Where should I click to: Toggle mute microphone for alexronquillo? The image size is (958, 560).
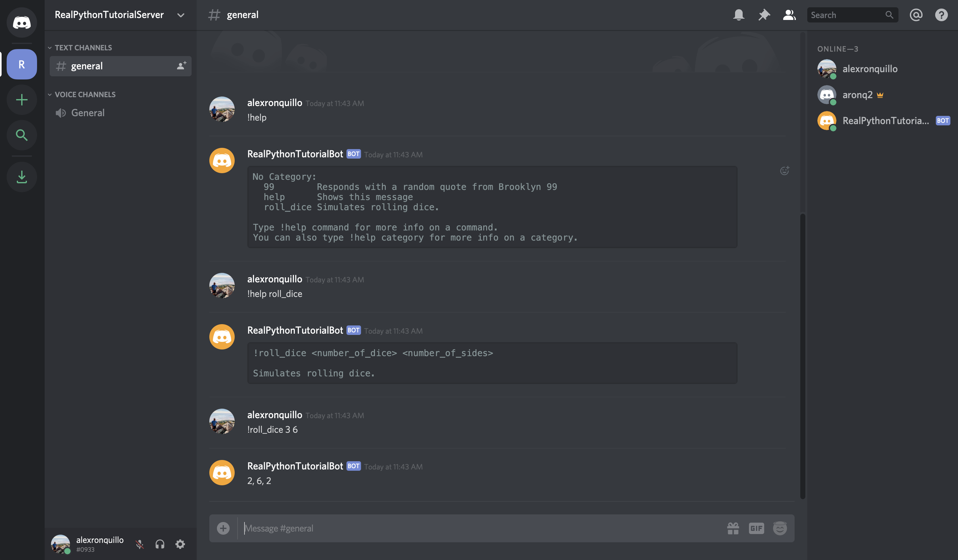[x=139, y=543]
